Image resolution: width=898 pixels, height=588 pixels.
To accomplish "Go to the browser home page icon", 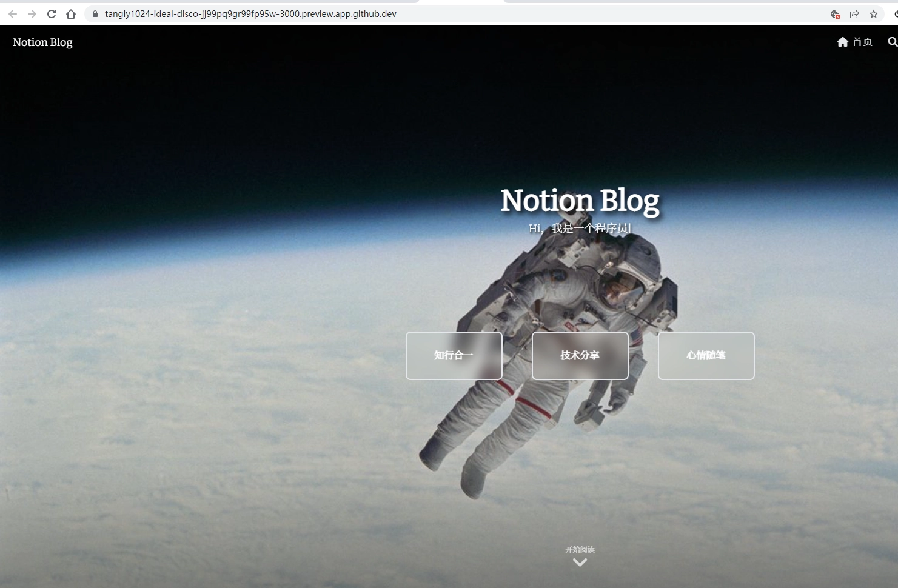I will point(71,14).
